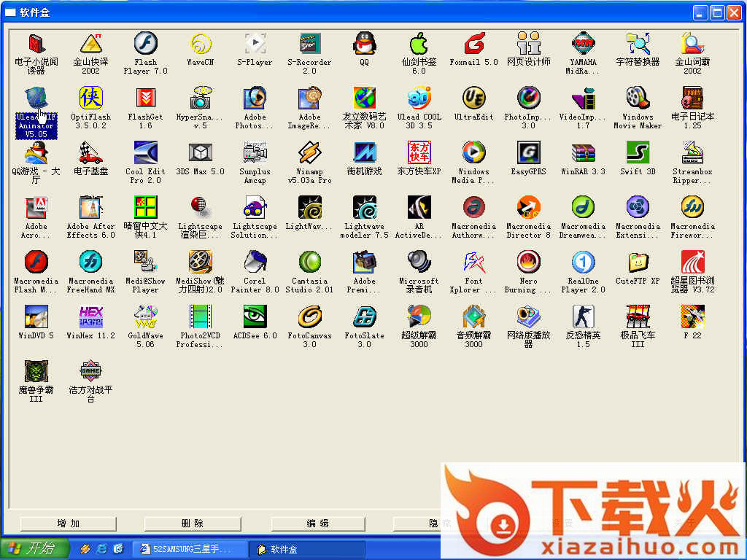Open 金山词霸 2002
Image resolution: width=747 pixels, height=560 pixels.
(x=692, y=44)
